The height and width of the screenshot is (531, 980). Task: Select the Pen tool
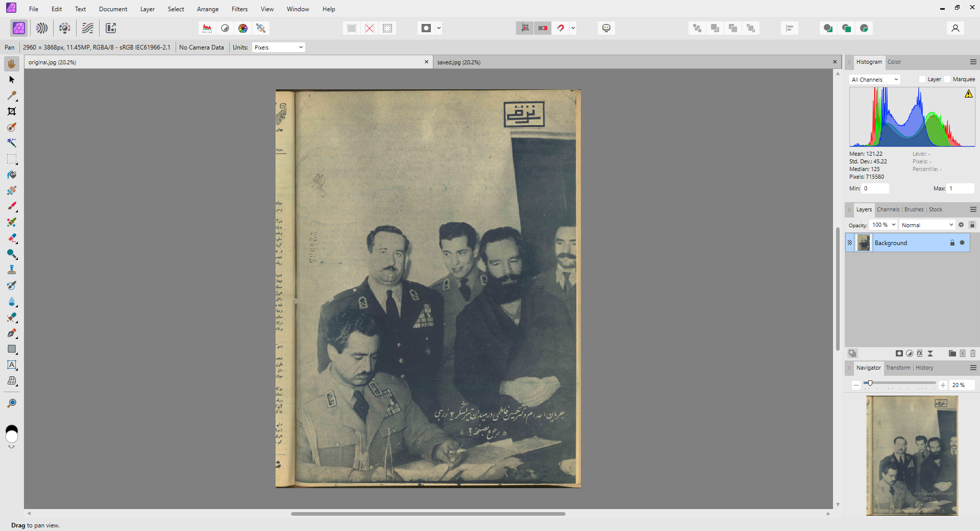point(12,333)
